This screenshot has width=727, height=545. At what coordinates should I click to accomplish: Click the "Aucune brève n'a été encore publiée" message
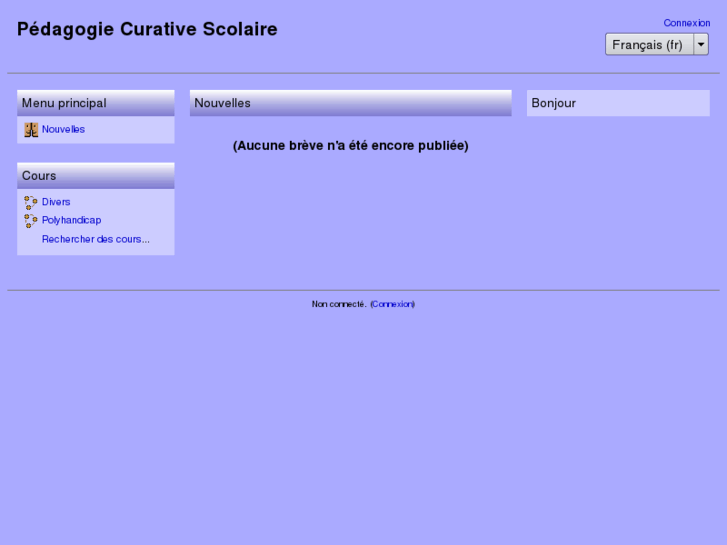(351, 146)
